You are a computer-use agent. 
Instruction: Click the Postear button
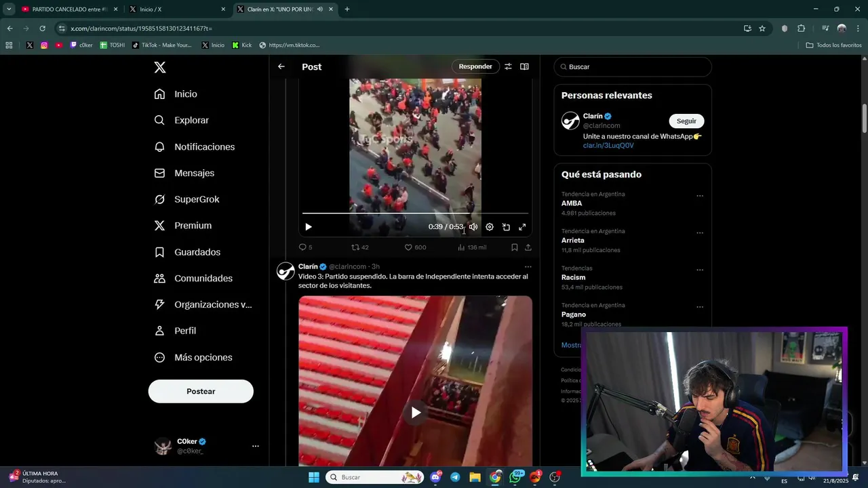point(201,391)
